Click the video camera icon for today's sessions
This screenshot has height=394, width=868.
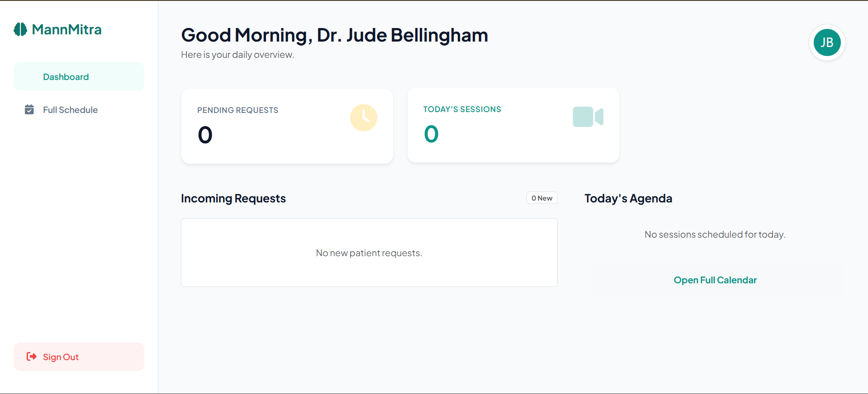[588, 117]
